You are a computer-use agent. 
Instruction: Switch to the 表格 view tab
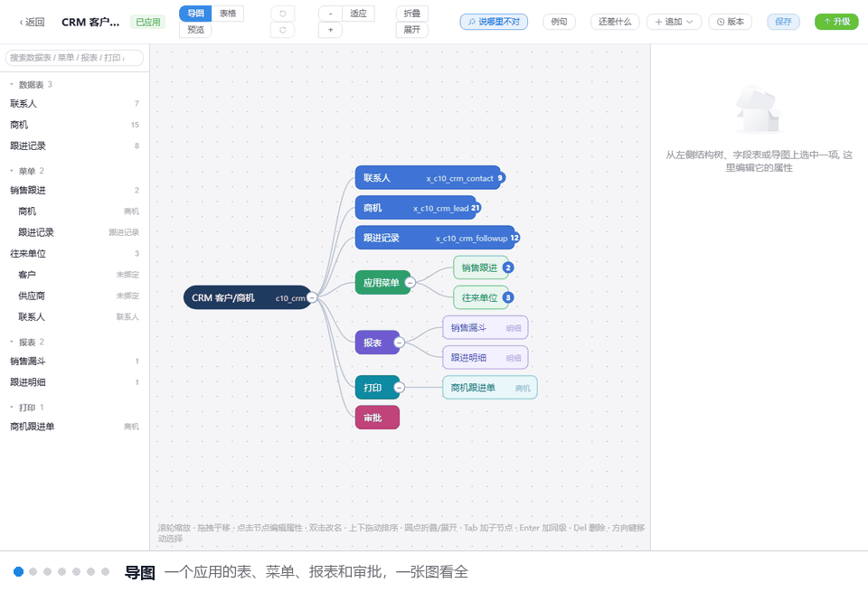click(x=228, y=14)
